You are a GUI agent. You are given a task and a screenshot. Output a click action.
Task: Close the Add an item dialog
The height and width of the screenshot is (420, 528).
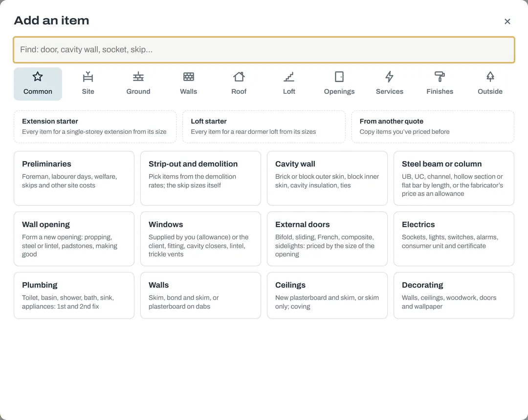(507, 21)
